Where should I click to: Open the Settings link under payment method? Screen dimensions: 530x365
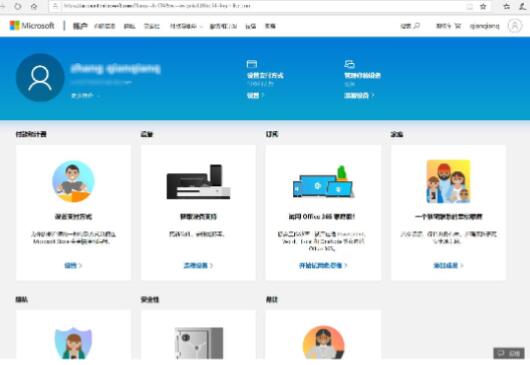[255, 96]
